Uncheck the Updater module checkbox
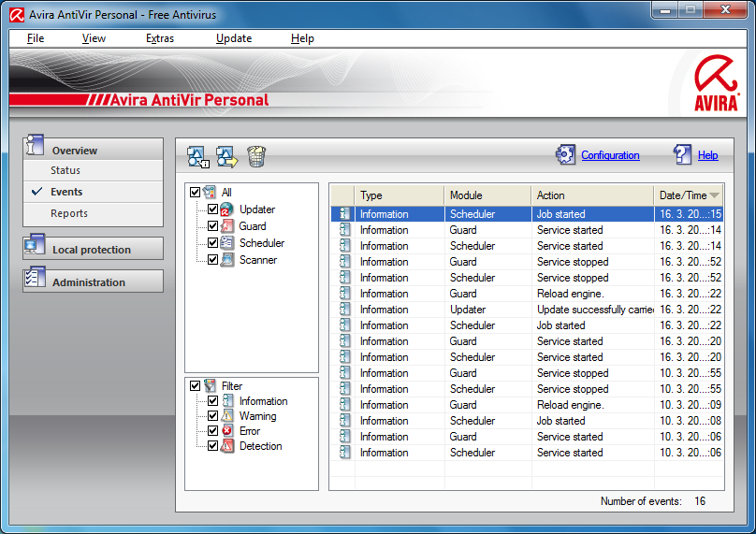The height and width of the screenshot is (534, 756). (x=212, y=209)
